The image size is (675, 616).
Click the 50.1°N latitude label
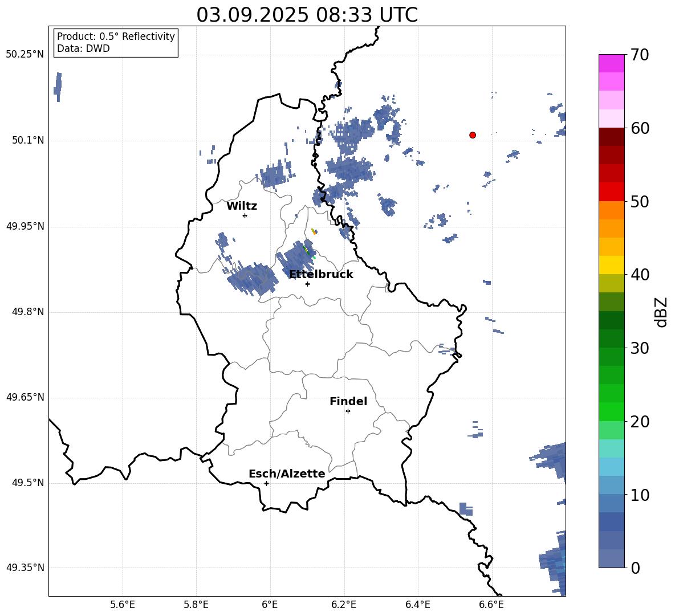click(28, 141)
